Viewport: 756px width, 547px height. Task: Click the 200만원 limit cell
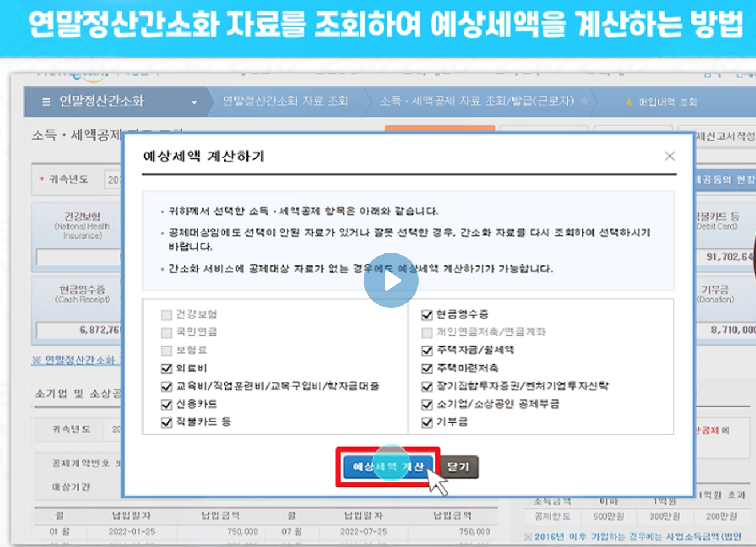pyautogui.click(x=721, y=516)
